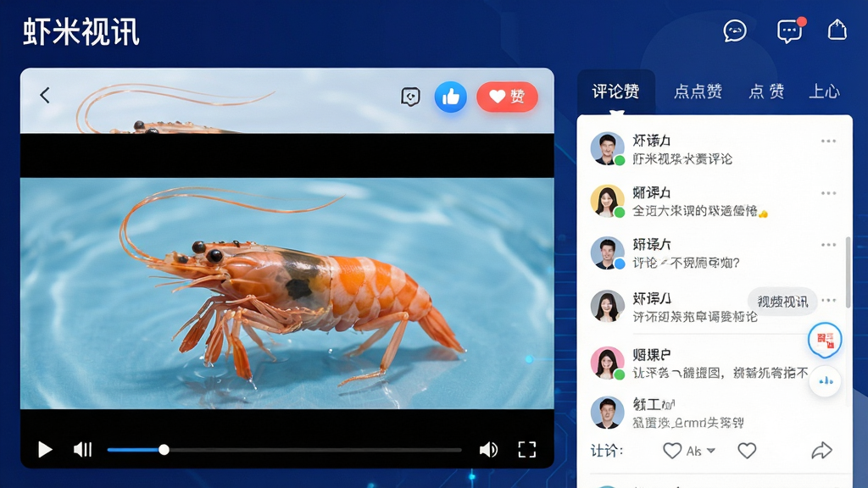
Task: Open the more options dots on the third comment
Action: (x=828, y=245)
